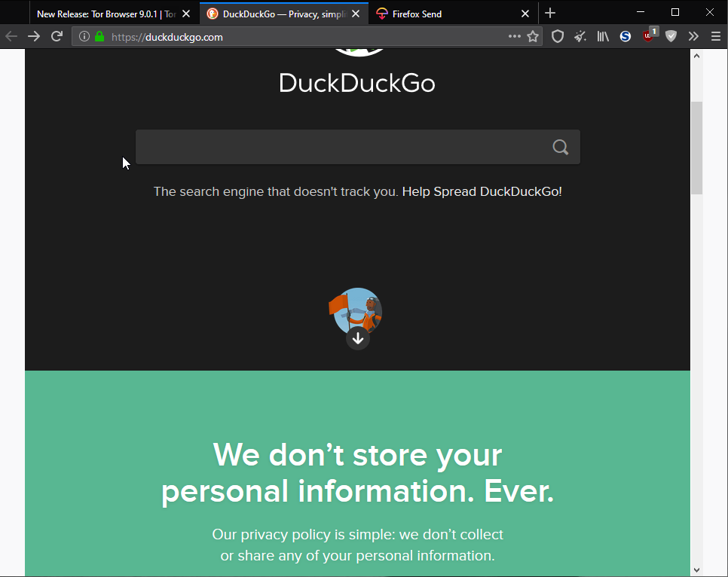Minimize the browser window
This screenshot has height=577, width=728.
pos(641,13)
